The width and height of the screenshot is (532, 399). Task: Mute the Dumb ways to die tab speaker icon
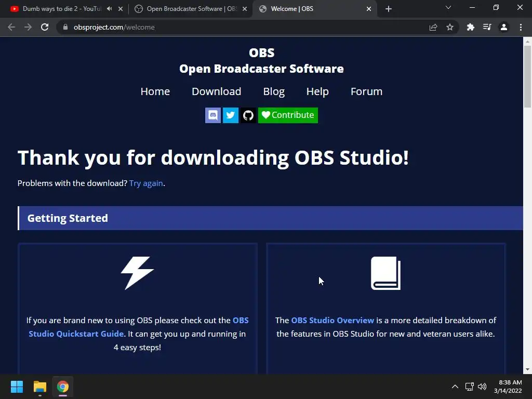coord(109,9)
